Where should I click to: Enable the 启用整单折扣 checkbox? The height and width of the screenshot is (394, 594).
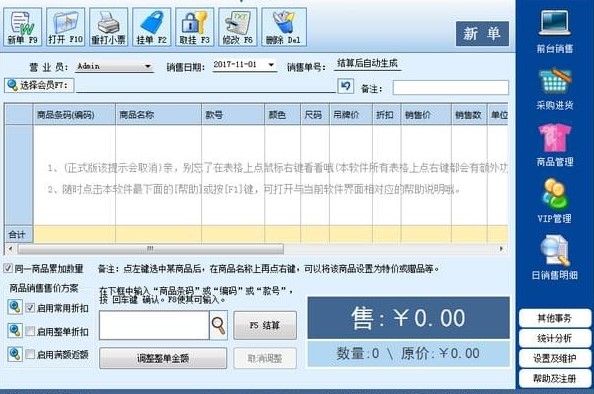[x=30, y=331]
